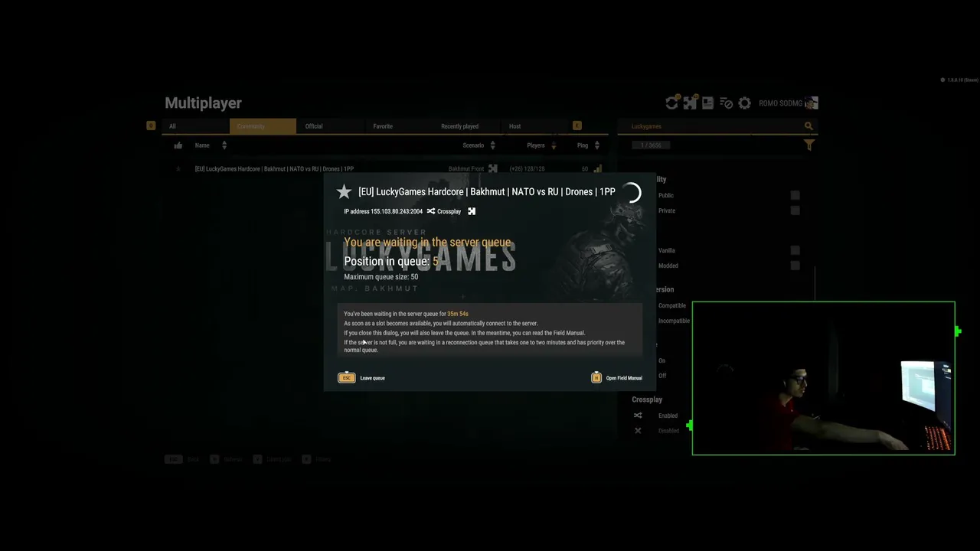Image resolution: width=980 pixels, height=551 pixels.
Task: Click the refresh server list icon
Action: click(x=672, y=103)
